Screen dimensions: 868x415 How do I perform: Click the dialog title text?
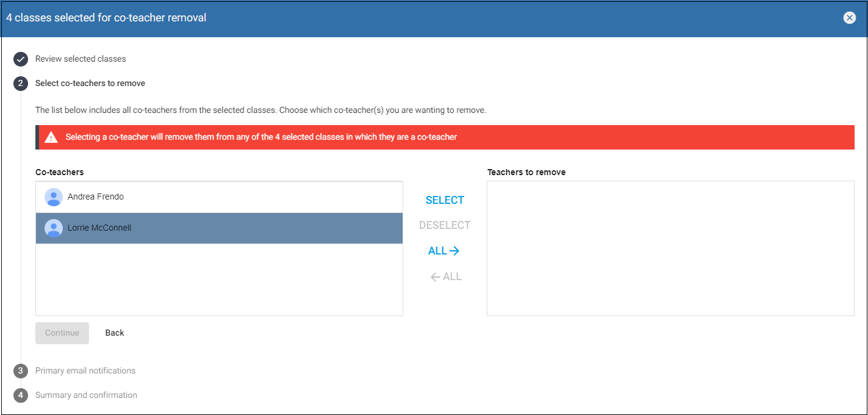click(x=106, y=18)
